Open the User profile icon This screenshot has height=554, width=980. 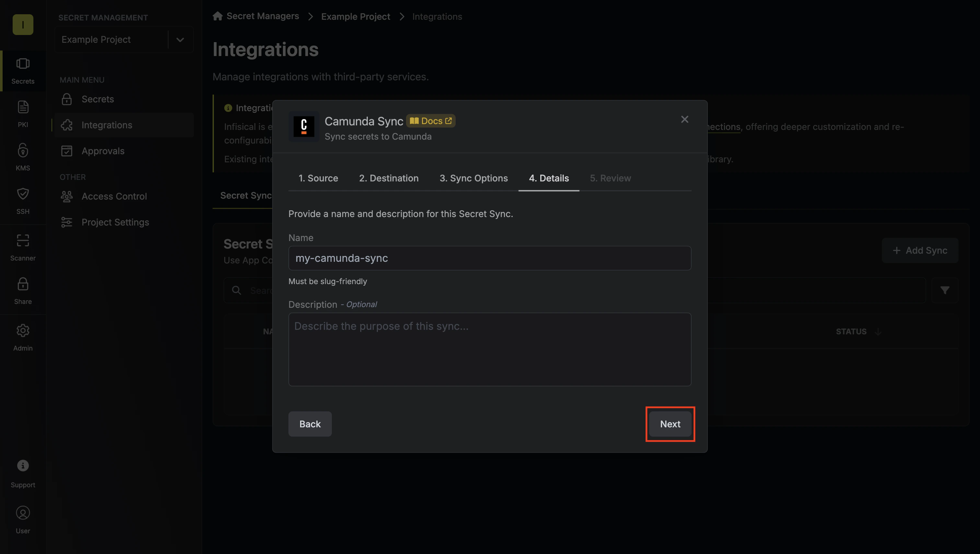pyautogui.click(x=23, y=513)
